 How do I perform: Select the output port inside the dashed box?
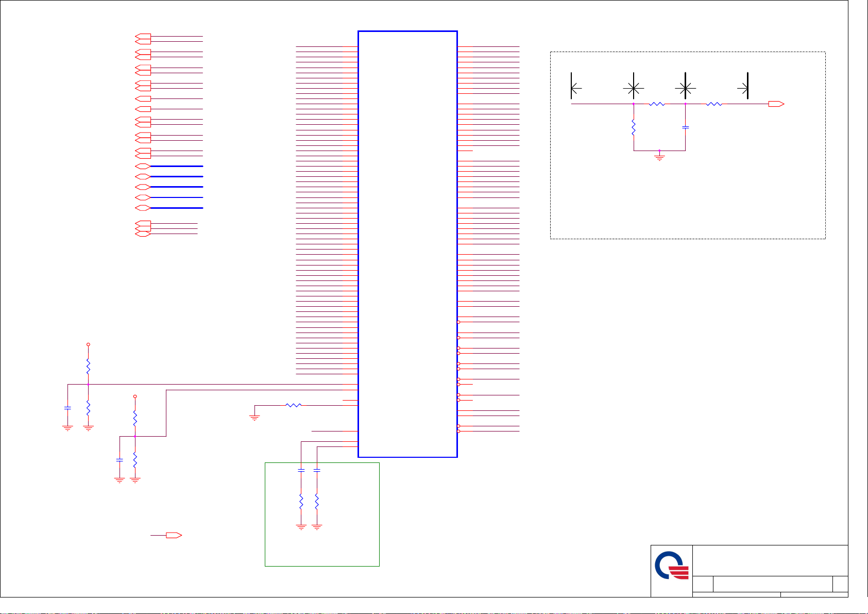point(776,104)
